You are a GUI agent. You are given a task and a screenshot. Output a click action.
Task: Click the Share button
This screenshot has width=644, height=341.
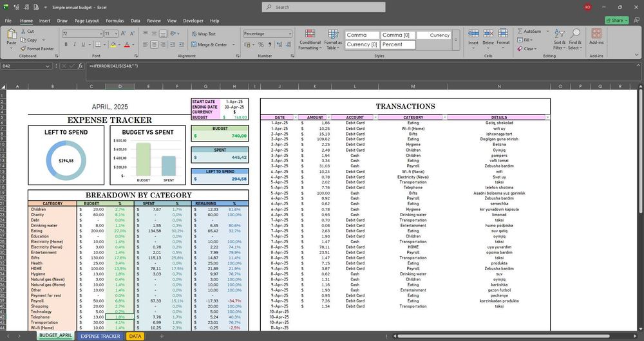(x=616, y=20)
